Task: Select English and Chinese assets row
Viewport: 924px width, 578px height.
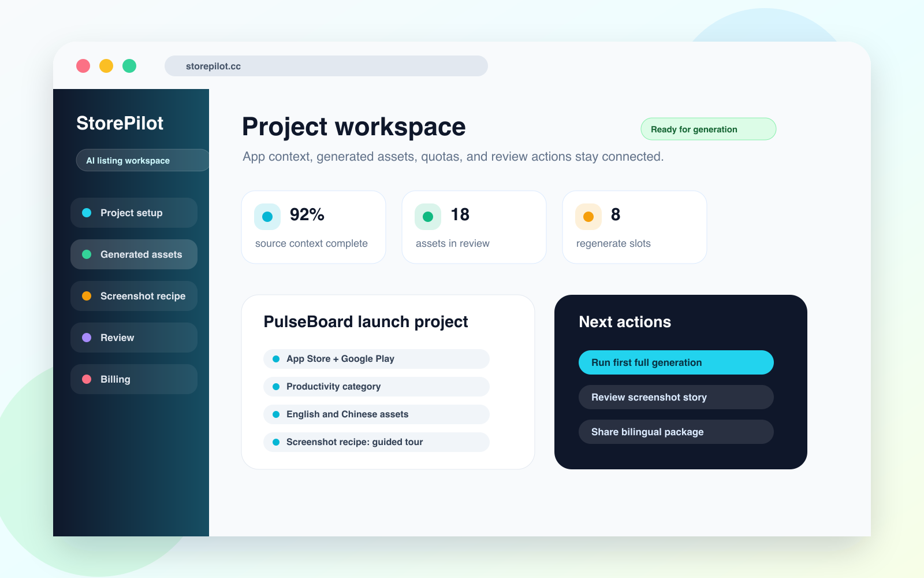Action: 377,414
